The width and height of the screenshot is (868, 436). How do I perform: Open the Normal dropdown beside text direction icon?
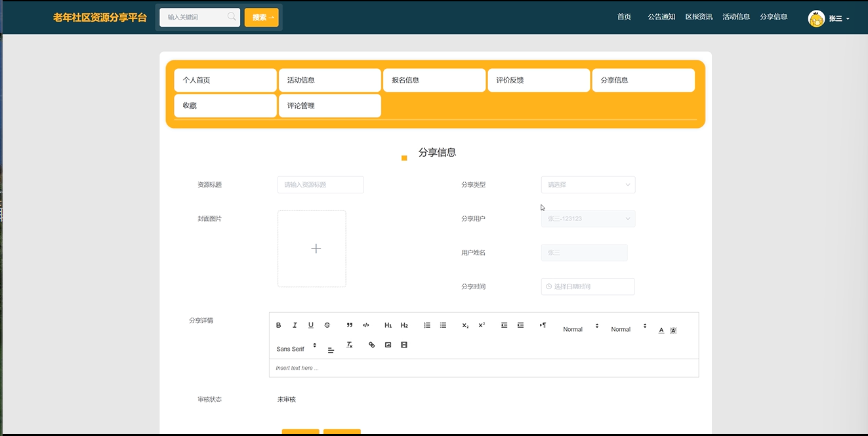point(581,329)
